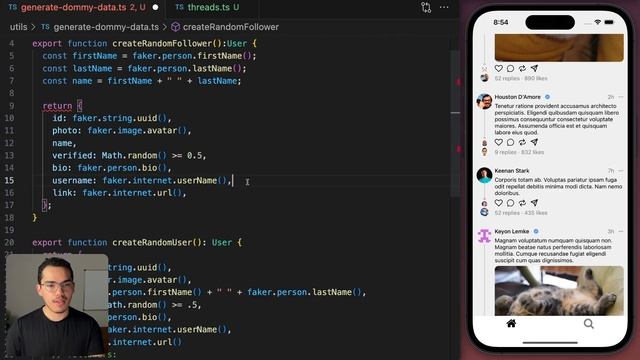Screen dimensions: 640x360
Task: Click 'createRandomUser' on line 20
Action: point(152,242)
